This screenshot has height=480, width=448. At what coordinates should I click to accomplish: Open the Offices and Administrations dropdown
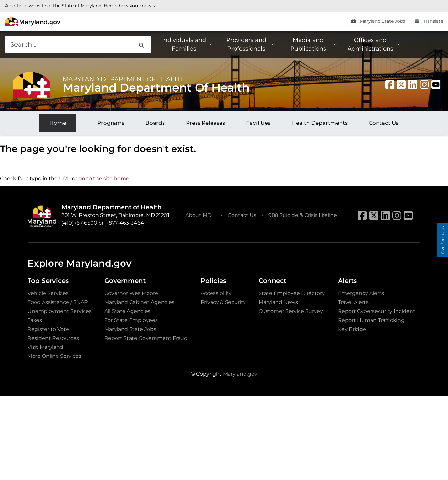[374, 44]
